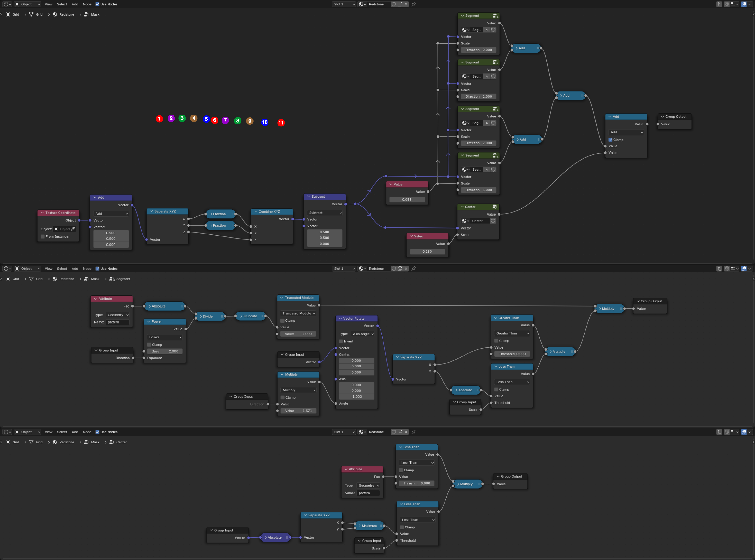Click Redstone breadcrumb label in Mask editor
Viewport: 755px width, 560px height.
(x=67, y=14)
